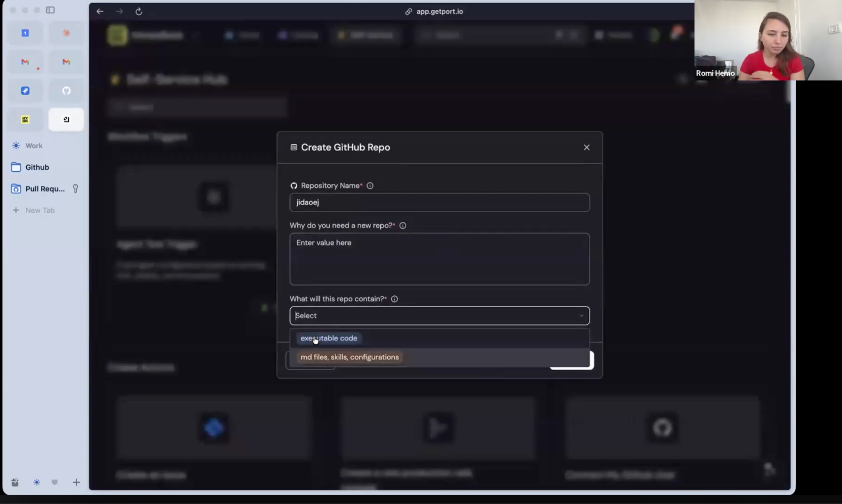Toggle the browser sidebar panel icon

pos(50,10)
